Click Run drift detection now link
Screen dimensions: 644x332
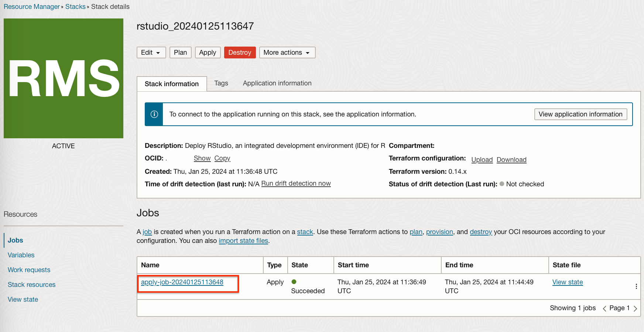pos(296,183)
